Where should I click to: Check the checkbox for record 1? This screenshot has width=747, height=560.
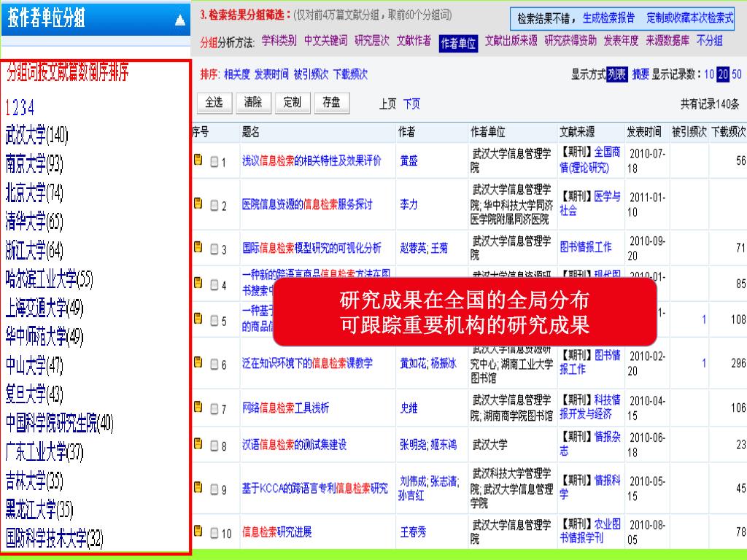tap(214, 162)
